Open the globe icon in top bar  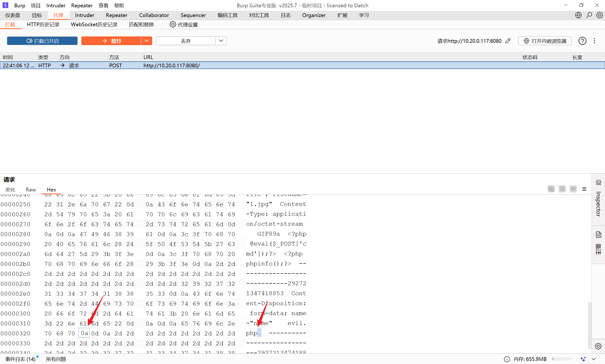pyautogui.click(x=578, y=15)
